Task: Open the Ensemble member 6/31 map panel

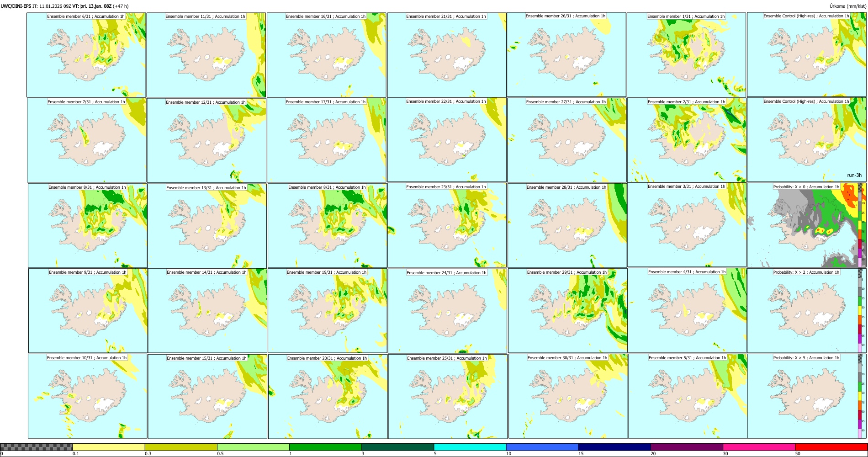Action: (86, 55)
